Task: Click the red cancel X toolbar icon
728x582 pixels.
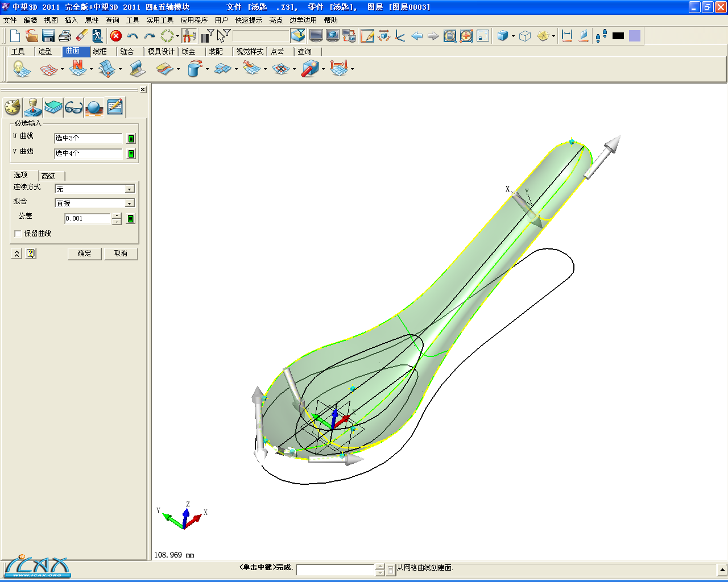Action: coord(116,36)
